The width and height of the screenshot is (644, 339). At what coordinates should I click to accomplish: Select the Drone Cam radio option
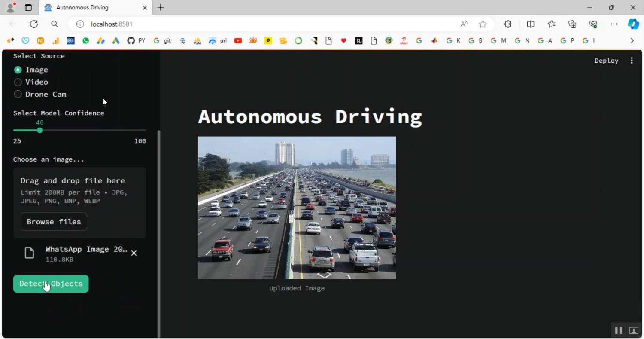tap(18, 94)
